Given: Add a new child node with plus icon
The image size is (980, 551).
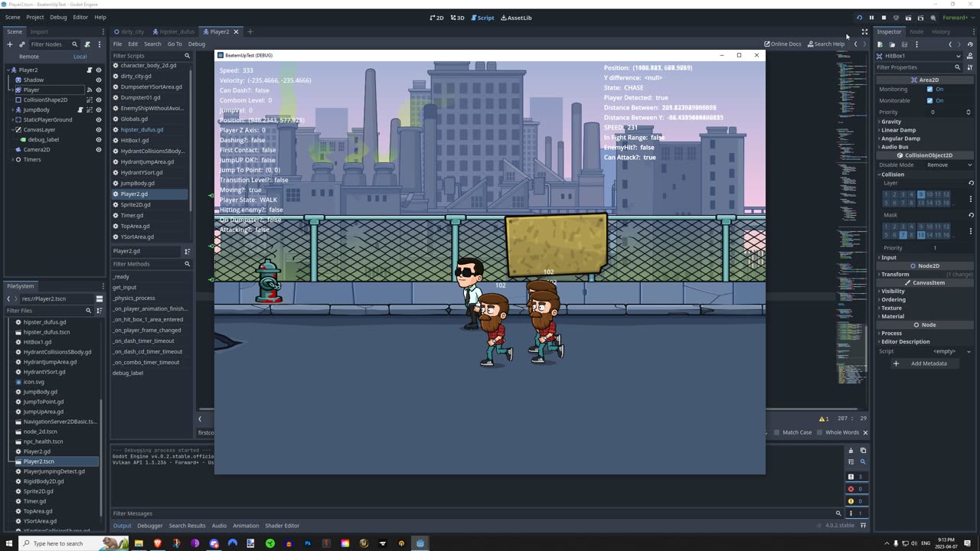Looking at the screenshot, I should pyautogui.click(x=10, y=44).
